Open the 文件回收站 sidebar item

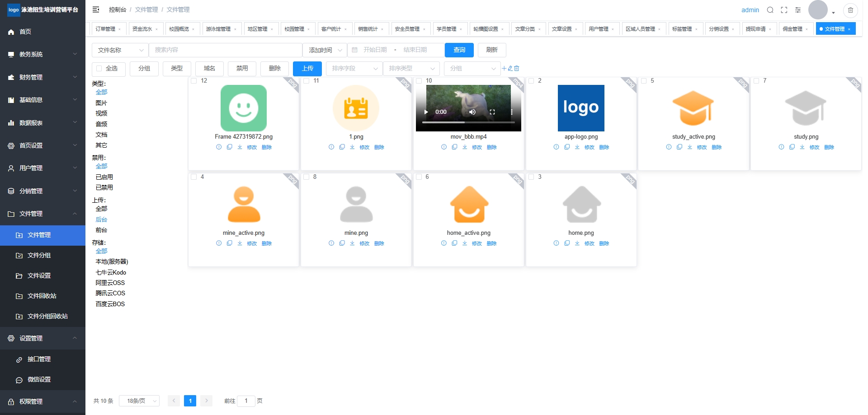(x=42, y=296)
